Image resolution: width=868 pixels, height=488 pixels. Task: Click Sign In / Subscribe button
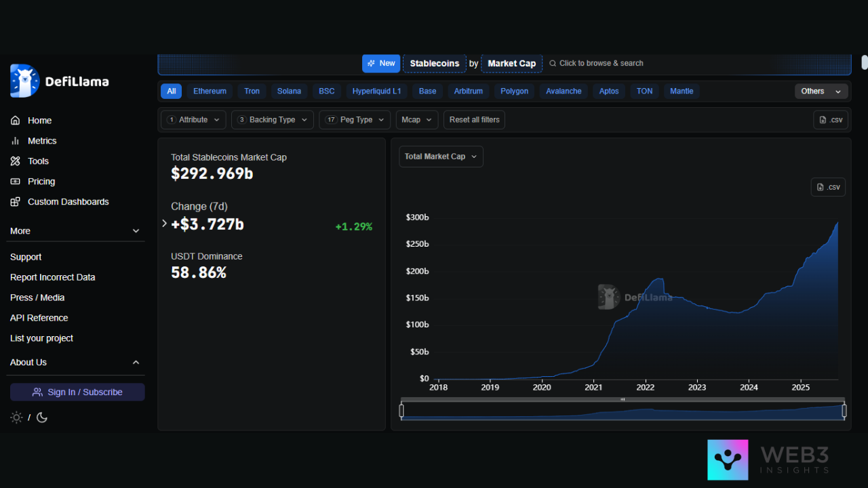pos(77,392)
